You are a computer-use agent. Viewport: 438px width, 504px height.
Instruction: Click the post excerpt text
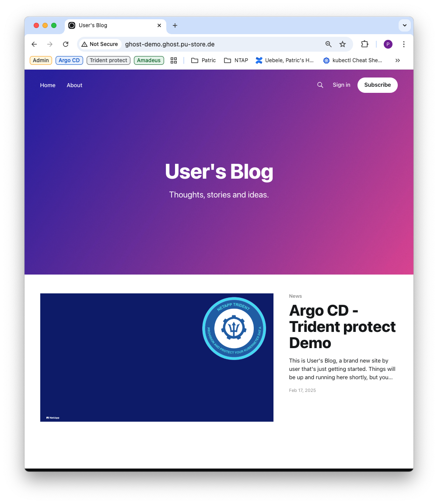point(342,369)
